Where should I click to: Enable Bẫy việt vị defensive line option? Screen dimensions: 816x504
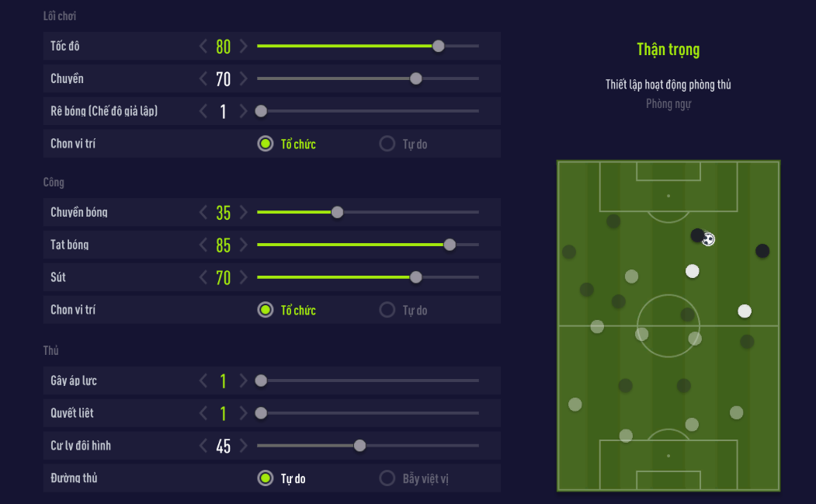pos(387,478)
